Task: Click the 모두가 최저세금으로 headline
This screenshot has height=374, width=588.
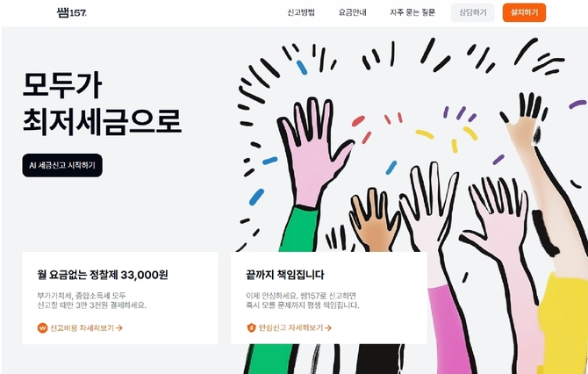Action: point(102,104)
